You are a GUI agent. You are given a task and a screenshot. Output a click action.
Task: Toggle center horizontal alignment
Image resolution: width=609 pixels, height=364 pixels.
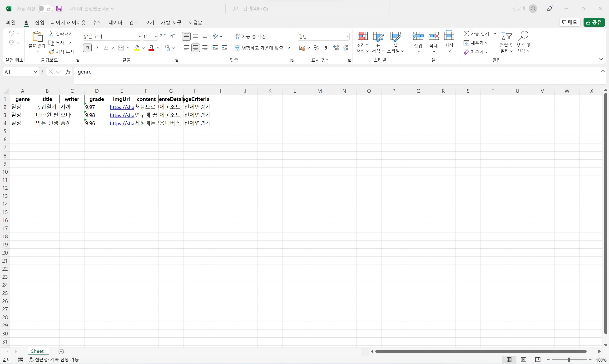click(196, 48)
